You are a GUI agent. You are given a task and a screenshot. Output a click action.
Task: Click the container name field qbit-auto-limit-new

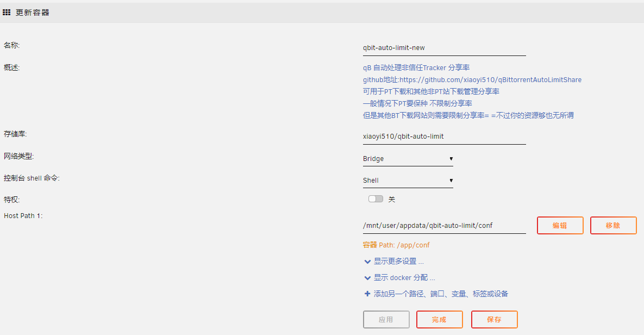[x=444, y=47]
